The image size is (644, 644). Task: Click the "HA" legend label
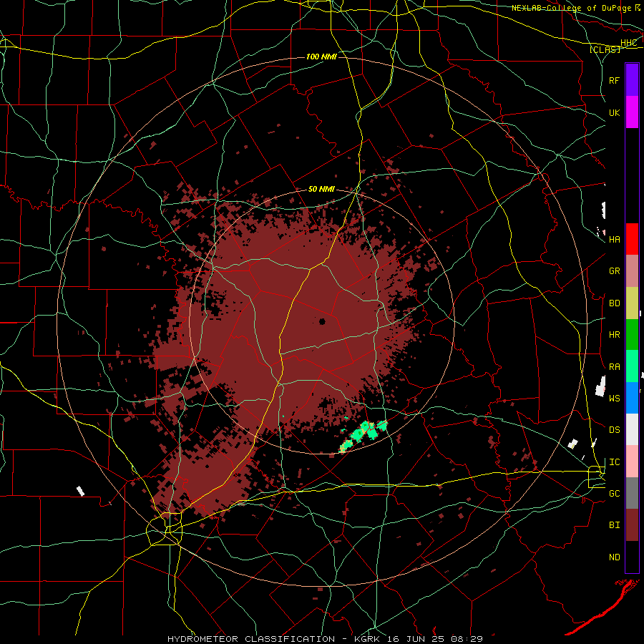click(x=614, y=240)
